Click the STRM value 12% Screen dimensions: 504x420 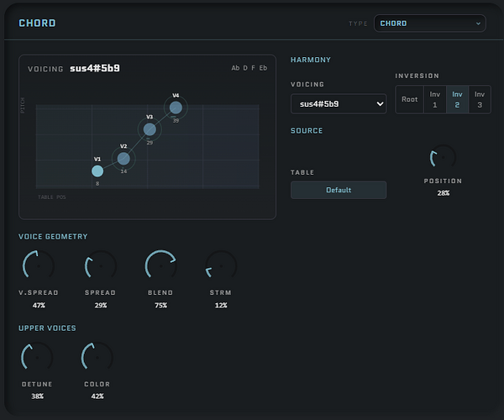[221, 305]
